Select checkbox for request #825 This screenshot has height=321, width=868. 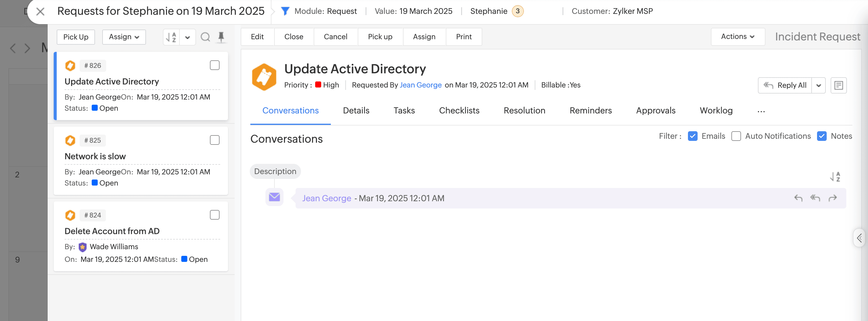tap(215, 140)
